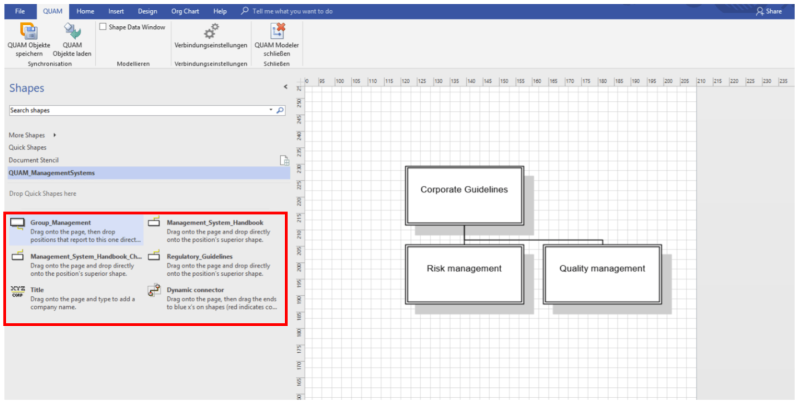Collapse the Shapes panel chevron
Screen dimensions: 800x402
(x=286, y=87)
